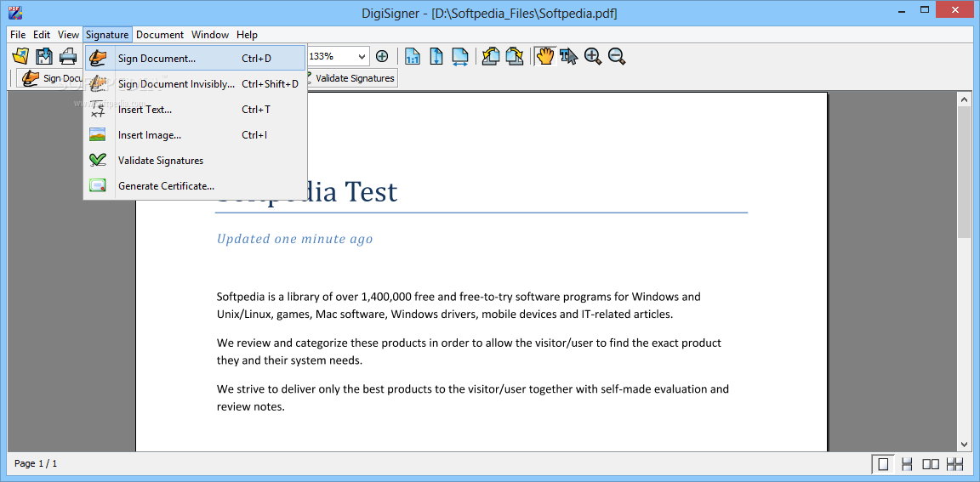The height and width of the screenshot is (482, 980).
Task: Switch to two-page facing view
Action: pos(931,464)
